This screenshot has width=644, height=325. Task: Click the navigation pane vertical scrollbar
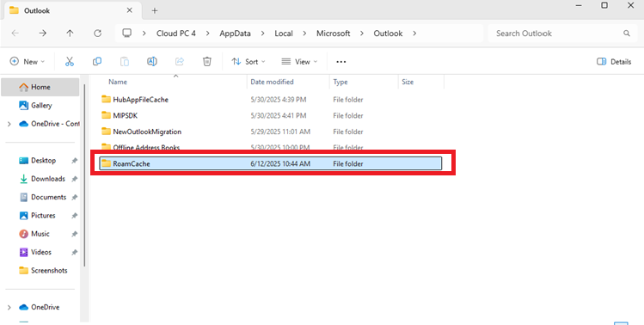click(x=84, y=175)
